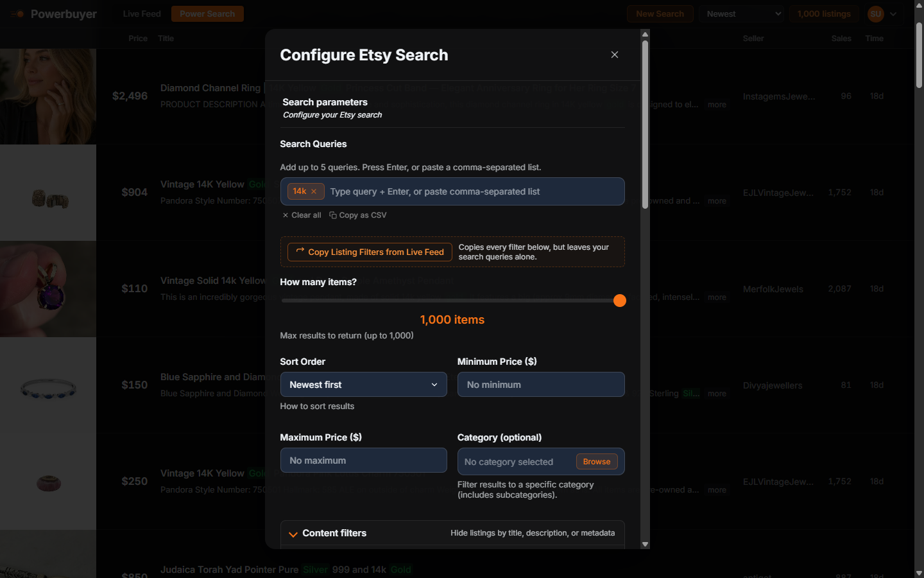Image resolution: width=924 pixels, height=578 pixels.
Task: Open the $2,496 Diamond Channel Ring thumbnail
Action: pyautogui.click(x=48, y=96)
